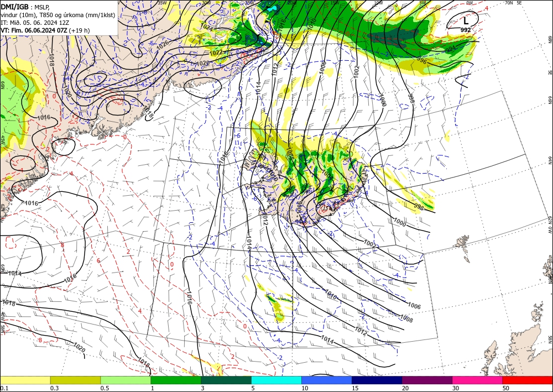The image size is (553, 392).
Task: Choose the pink legend swatch
Action: pos(478,380)
